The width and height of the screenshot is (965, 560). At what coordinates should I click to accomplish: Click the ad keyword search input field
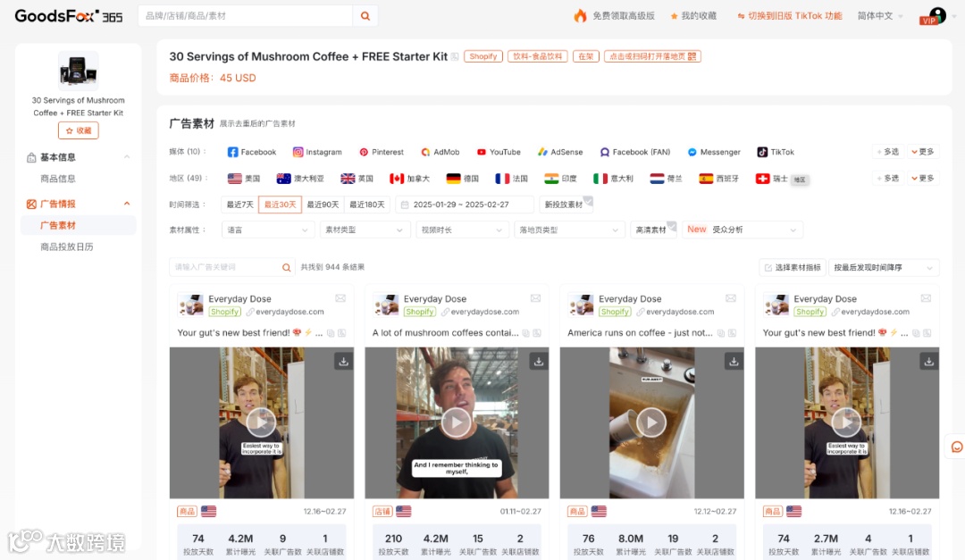tap(225, 267)
